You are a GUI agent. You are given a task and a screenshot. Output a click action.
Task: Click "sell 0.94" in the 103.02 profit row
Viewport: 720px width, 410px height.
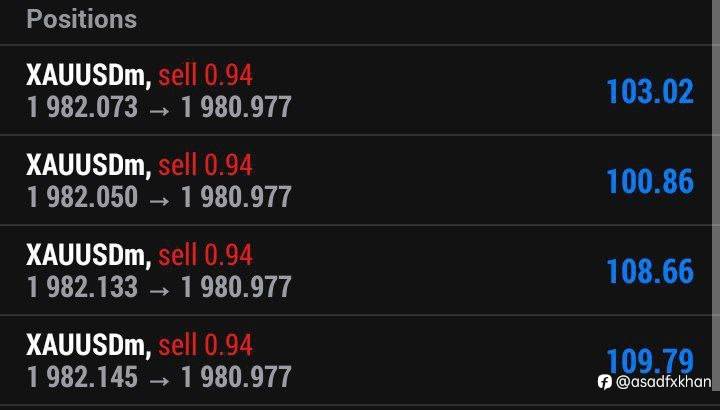coord(205,75)
